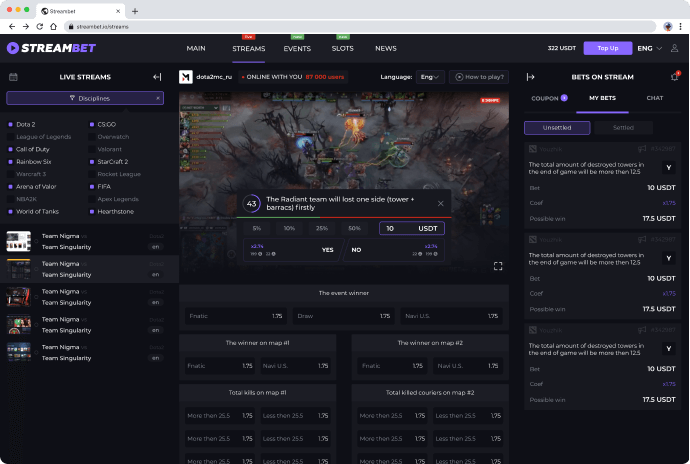Reload the page in browser
Screen dimensions: 690x464
(x=40, y=26)
